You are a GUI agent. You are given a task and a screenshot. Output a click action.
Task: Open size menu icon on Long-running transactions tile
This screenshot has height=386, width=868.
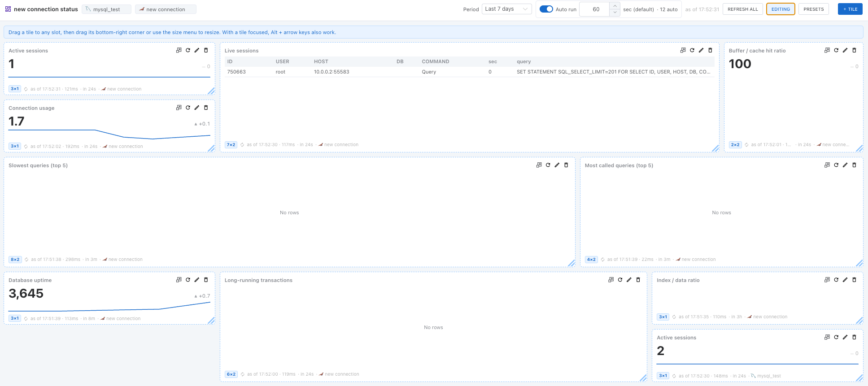pos(611,280)
